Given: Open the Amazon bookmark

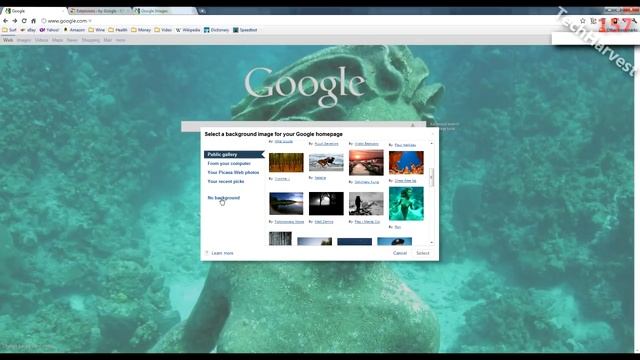Looking at the screenshot, I should point(74,30).
